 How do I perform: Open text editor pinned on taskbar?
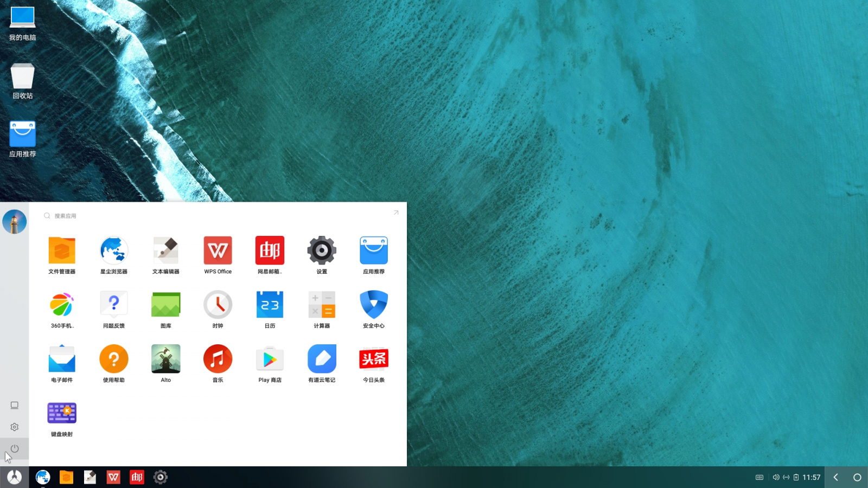(x=90, y=477)
